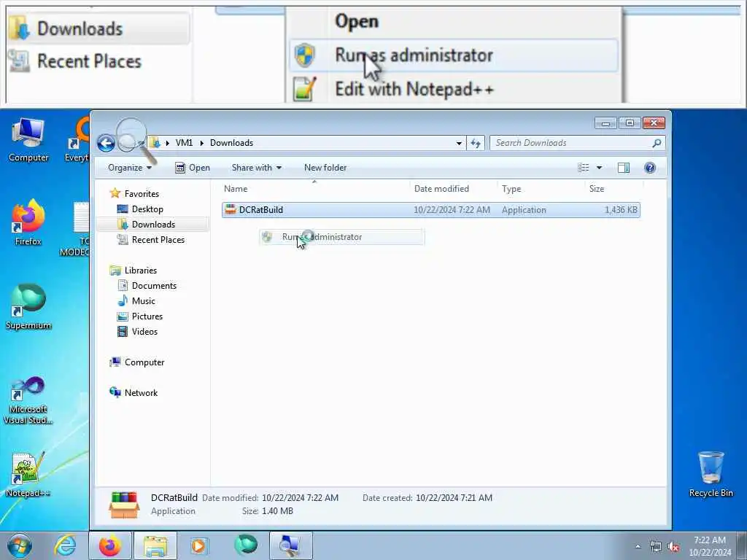
Task: Select the Computer desktop icon
Action: [x=28, y=140]
